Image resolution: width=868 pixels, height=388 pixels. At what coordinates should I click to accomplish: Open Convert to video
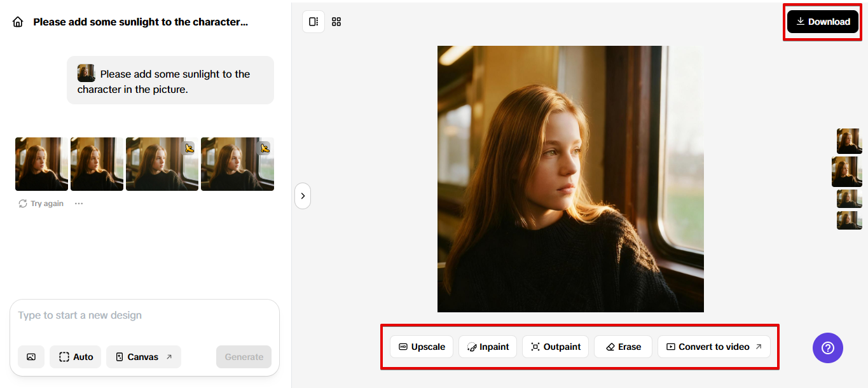(x=713, y=347)
